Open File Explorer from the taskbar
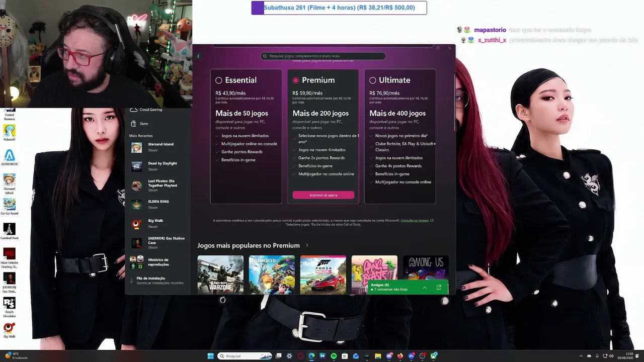This screenshot has width=644, height=362. click(x=378, y=356)
